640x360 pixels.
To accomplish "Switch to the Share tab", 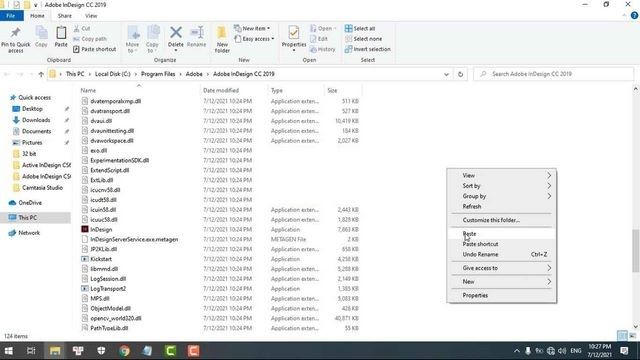I will [64, 16].
